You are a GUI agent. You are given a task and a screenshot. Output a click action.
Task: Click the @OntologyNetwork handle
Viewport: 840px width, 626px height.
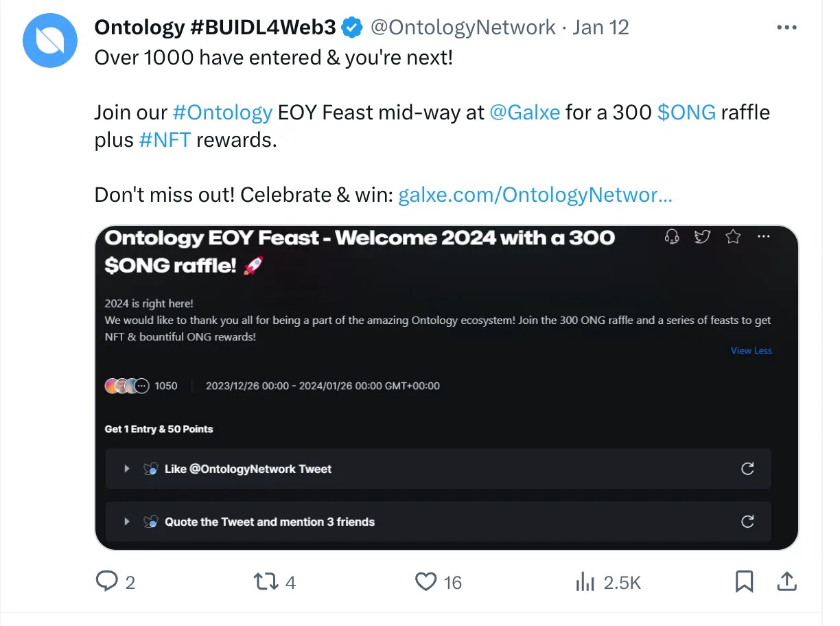pos(463,27)
